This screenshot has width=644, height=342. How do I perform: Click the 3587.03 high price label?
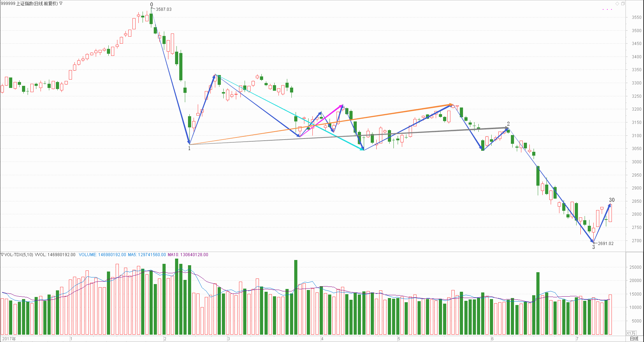pyautogui.click(x=164, y=9)
